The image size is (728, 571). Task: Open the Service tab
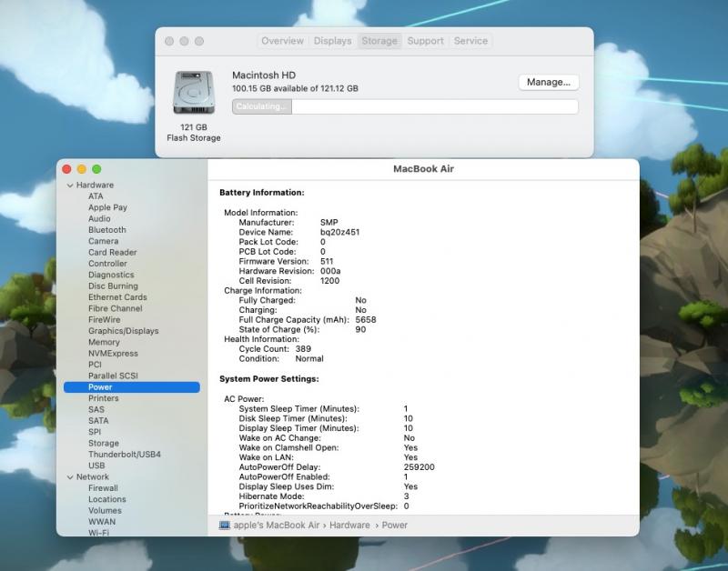[470, 41]
